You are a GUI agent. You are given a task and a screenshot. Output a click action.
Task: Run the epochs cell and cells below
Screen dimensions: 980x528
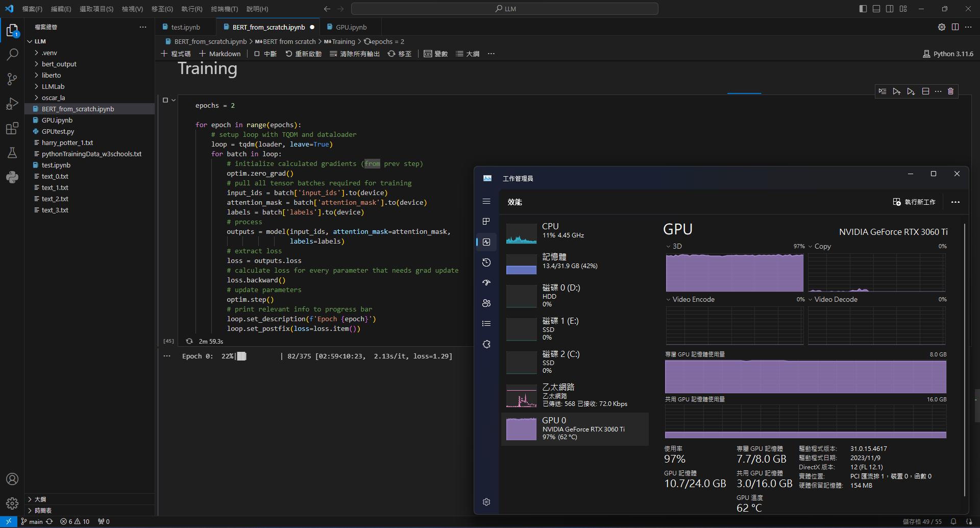click(911, 91)
